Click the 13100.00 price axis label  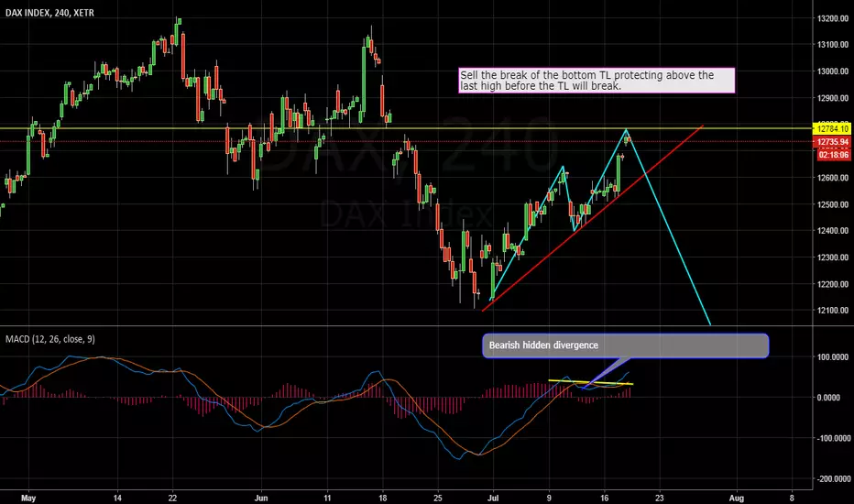point(832,45)
